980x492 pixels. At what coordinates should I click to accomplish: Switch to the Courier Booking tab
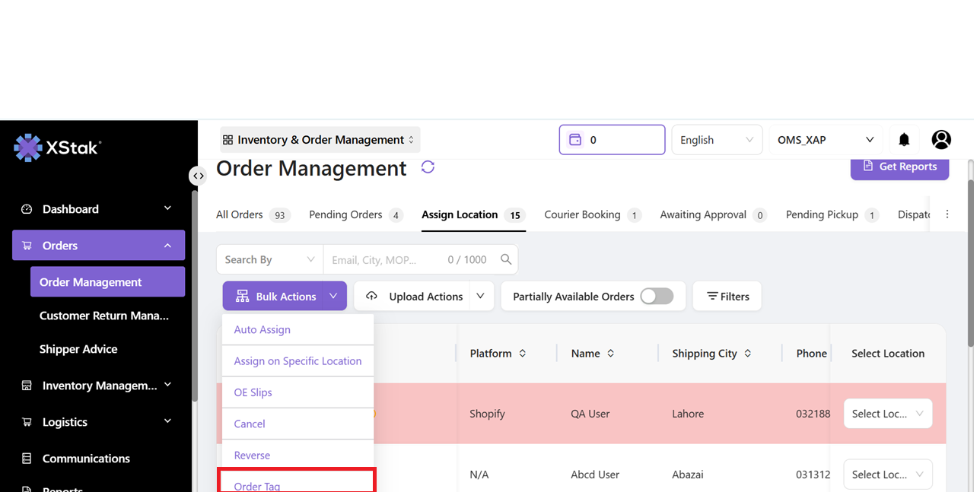point(582,215)
